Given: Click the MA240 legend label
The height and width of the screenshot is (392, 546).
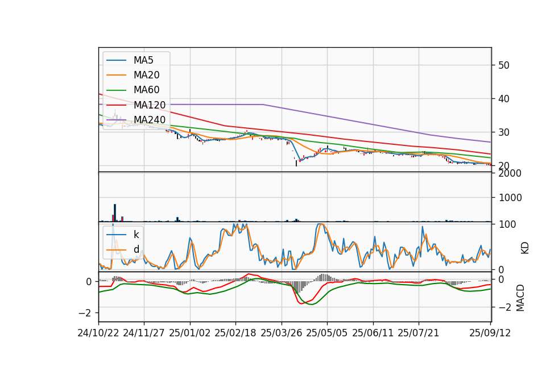Looking at the screenshot, I should click(150, 120).
